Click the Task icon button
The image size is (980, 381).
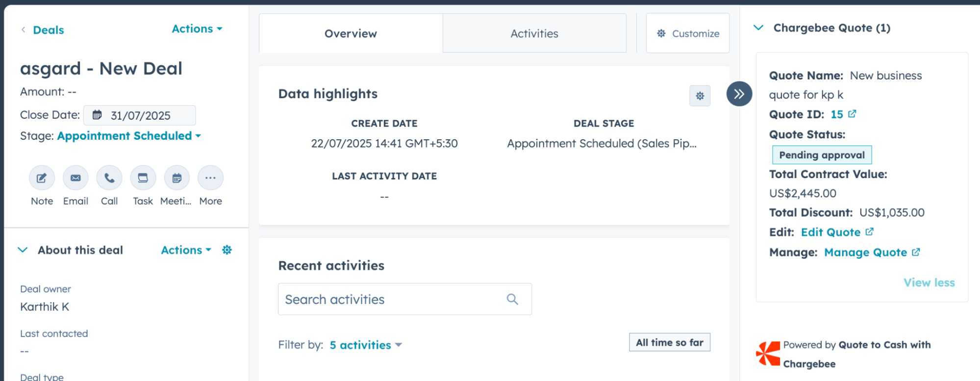point(143,178)
